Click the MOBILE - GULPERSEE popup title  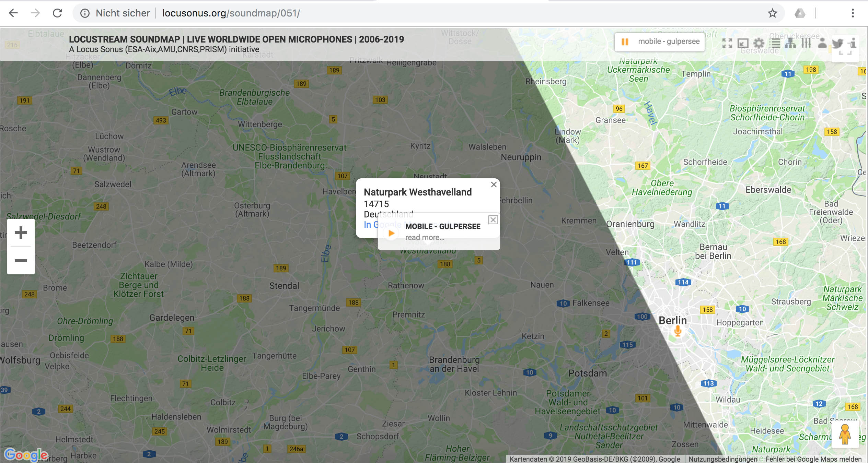pyautogui.click(x=443, y=226)
